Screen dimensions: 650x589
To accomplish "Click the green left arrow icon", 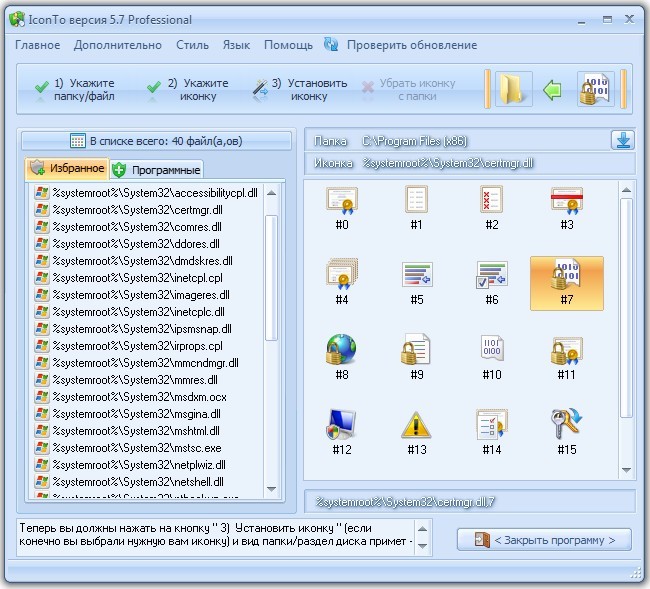I will [x=552, y=90].
